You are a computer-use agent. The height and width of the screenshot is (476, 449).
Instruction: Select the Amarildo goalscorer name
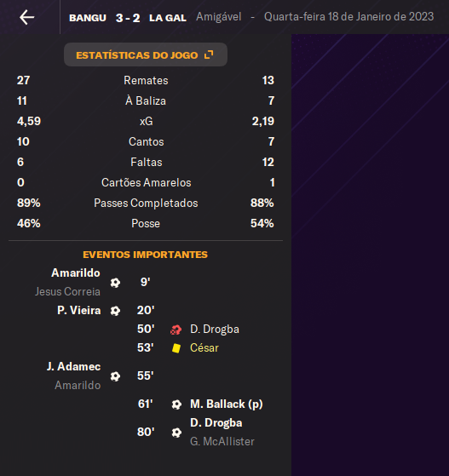76,272
